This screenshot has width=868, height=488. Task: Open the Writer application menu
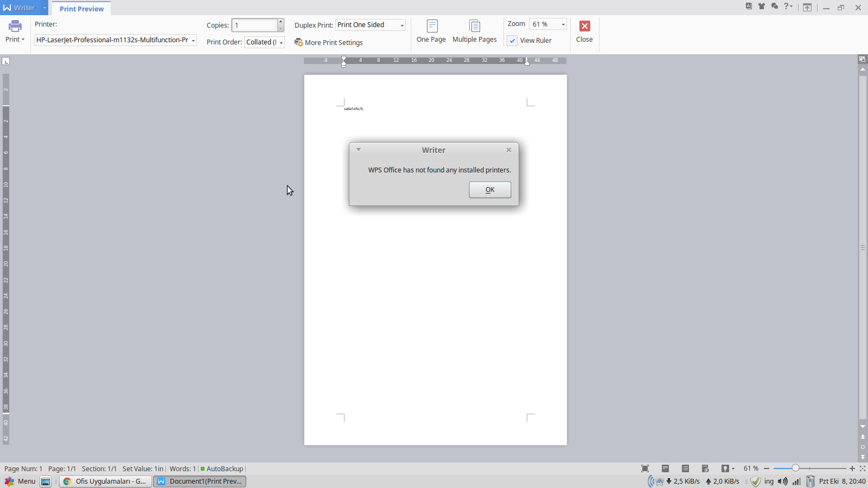tap(20, 8)
